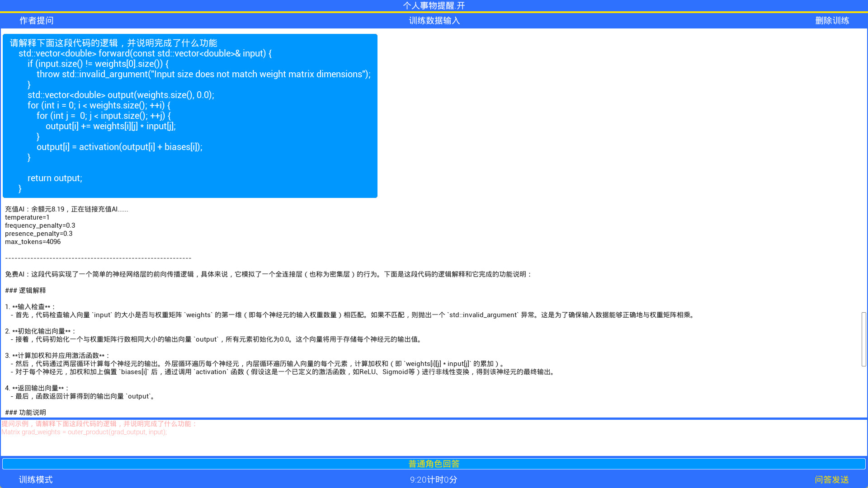Enable 训练模式 at bottom left

pos(36,479)
